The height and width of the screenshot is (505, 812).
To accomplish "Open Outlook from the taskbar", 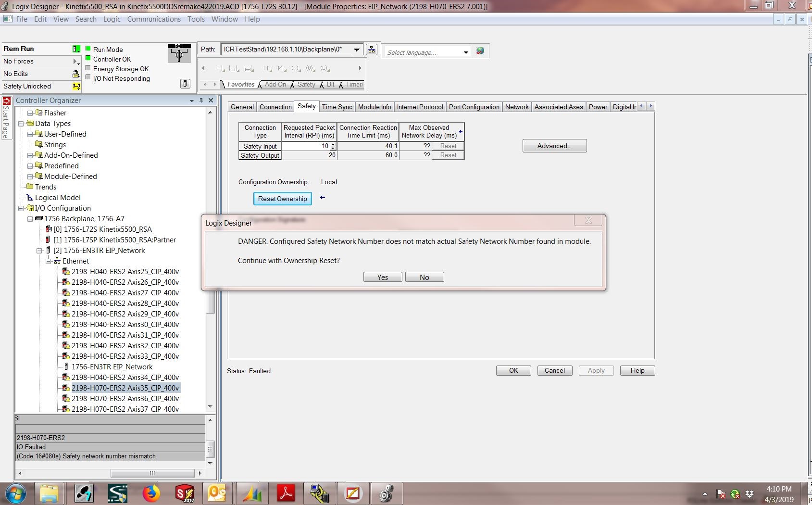I will 218,493.
